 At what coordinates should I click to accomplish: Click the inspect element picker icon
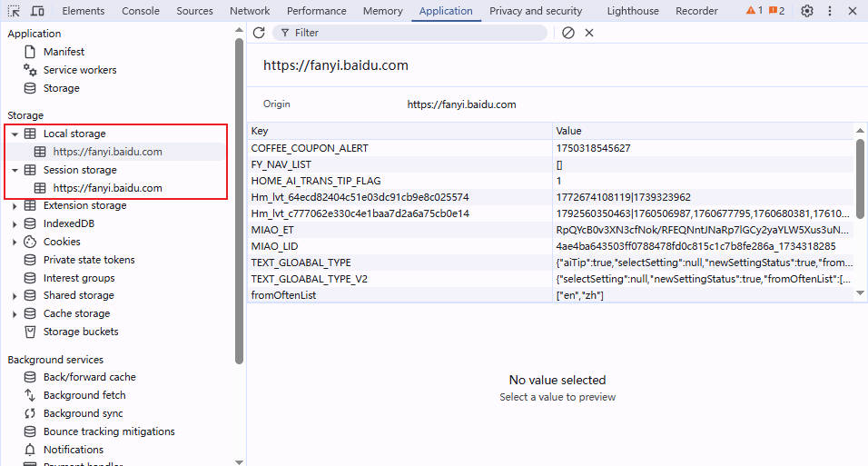tap(14, 11)
